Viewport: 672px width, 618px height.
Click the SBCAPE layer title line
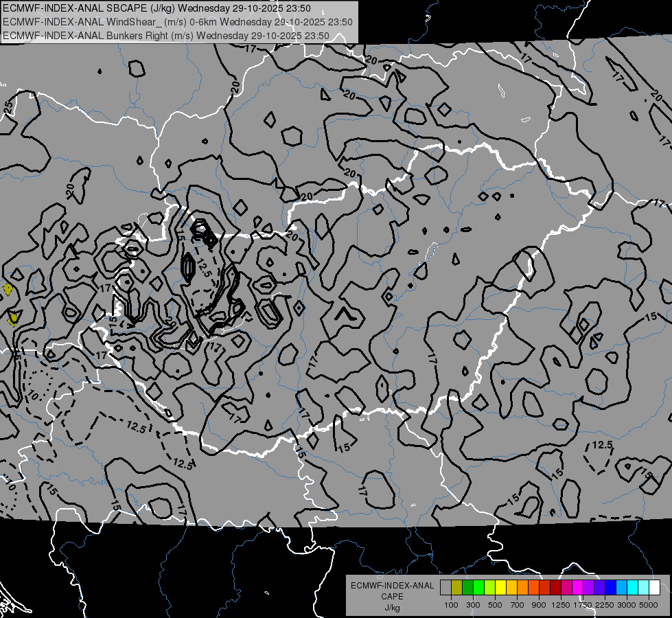157,8
